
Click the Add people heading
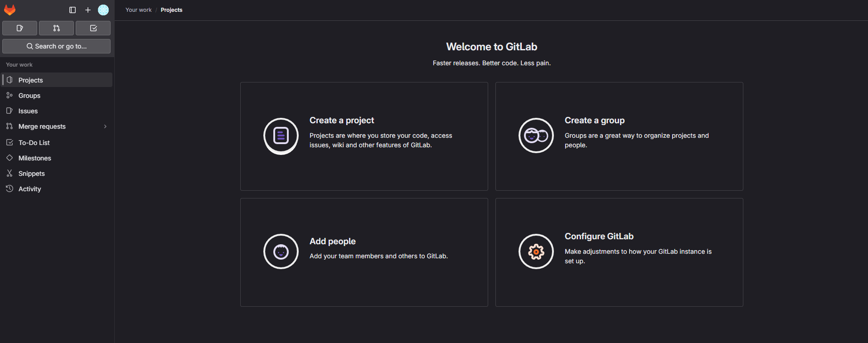[x=333, y=242]
